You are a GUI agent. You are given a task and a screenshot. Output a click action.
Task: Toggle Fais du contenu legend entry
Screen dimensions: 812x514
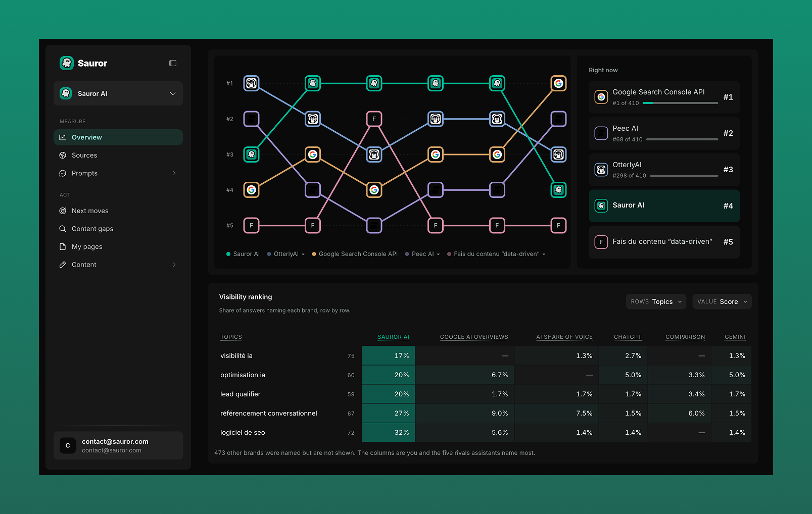click(496, 254)
